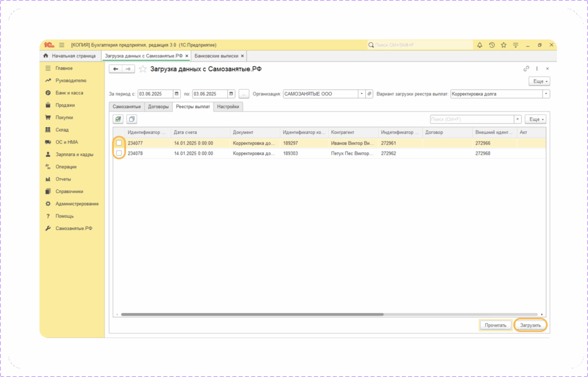Open the history clock icon
The height and width of the screenshot is (377, 588).
[492, 45]
